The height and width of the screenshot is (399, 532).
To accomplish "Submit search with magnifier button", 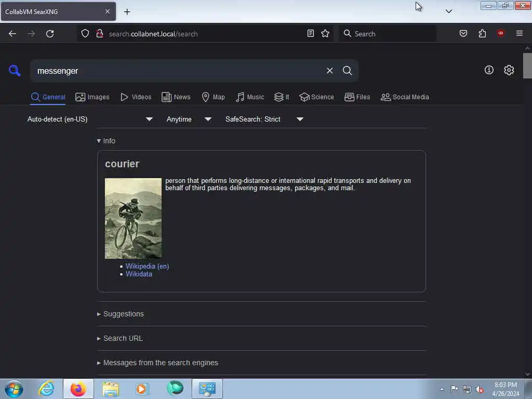I will tap(347, 71).
